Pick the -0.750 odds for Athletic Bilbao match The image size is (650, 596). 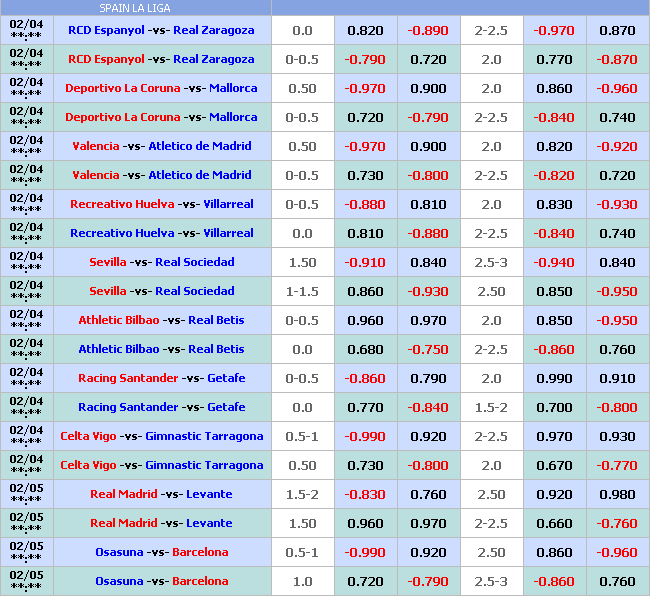[427, 349]
